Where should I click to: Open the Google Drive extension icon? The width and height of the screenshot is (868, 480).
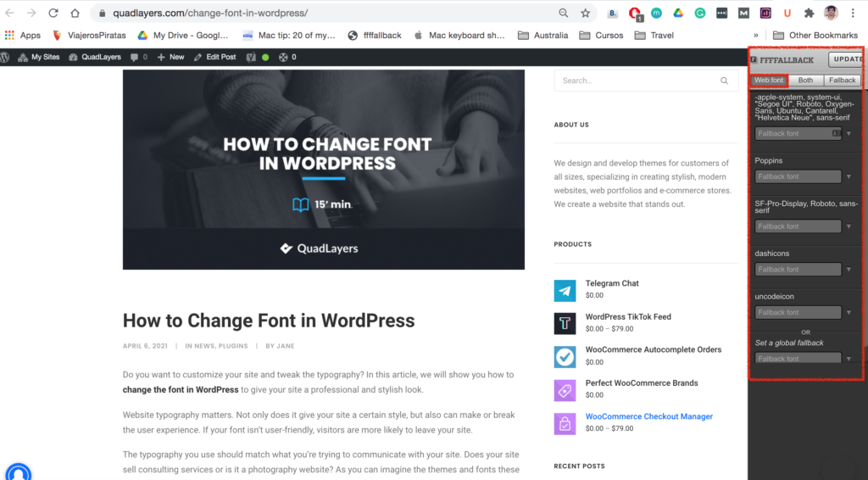(x=678, y=13)
